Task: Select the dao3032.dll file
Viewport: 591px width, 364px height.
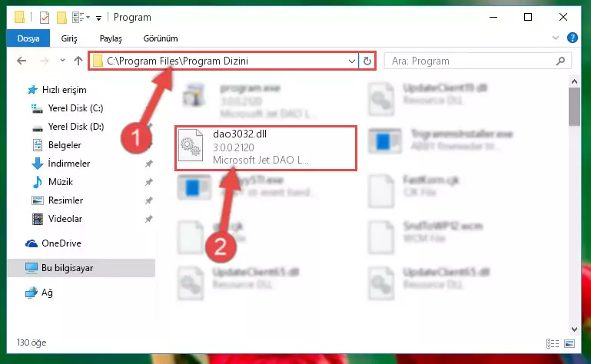Action: [x=266, y=148]
